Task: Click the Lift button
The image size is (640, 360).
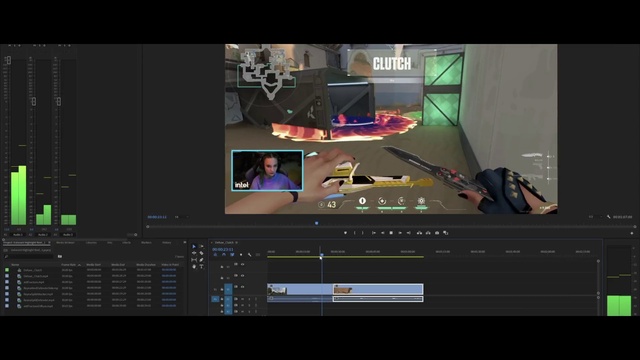Action: pyautogui.click(x=419, y=233)
